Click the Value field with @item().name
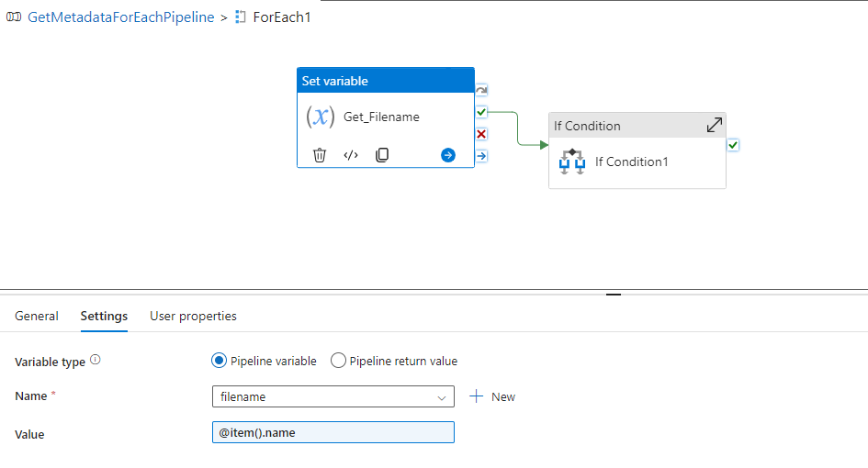The image size is (868, 468). point(333,432)
